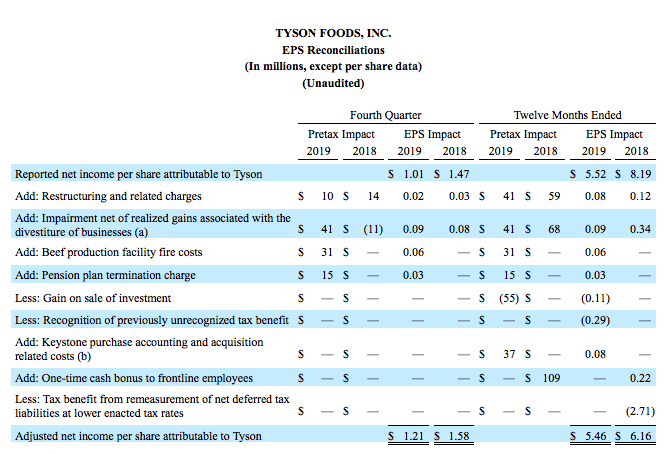
Task: Click the reported EPS value 1.47
Action: 459,174
